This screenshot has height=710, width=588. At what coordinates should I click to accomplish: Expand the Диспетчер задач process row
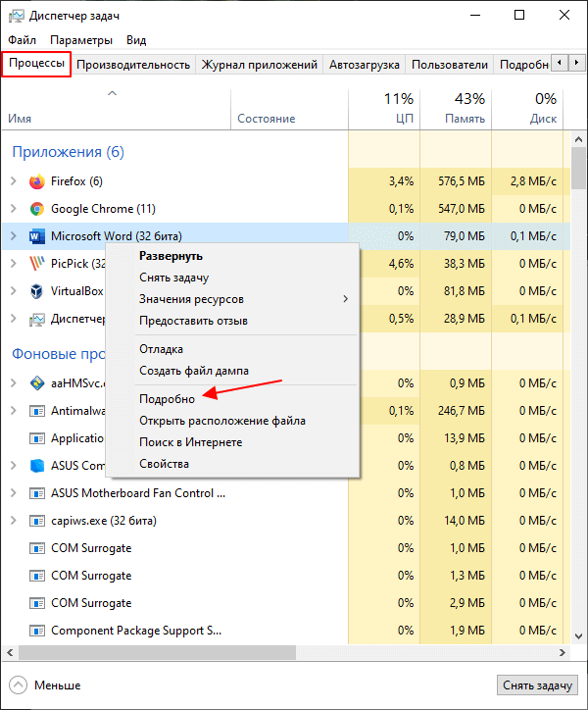14,319
